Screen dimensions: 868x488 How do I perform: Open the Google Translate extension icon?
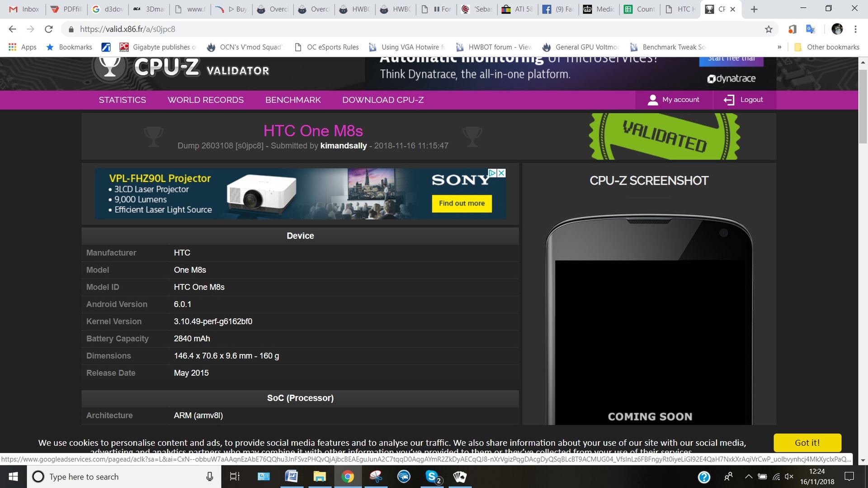pyautogui.click(x=811, y=29)
